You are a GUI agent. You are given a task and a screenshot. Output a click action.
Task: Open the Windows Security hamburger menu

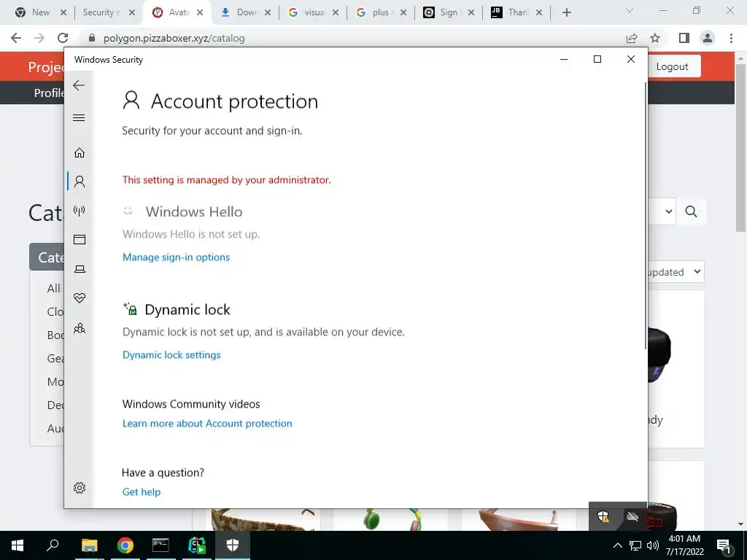(x=79, y=117)
